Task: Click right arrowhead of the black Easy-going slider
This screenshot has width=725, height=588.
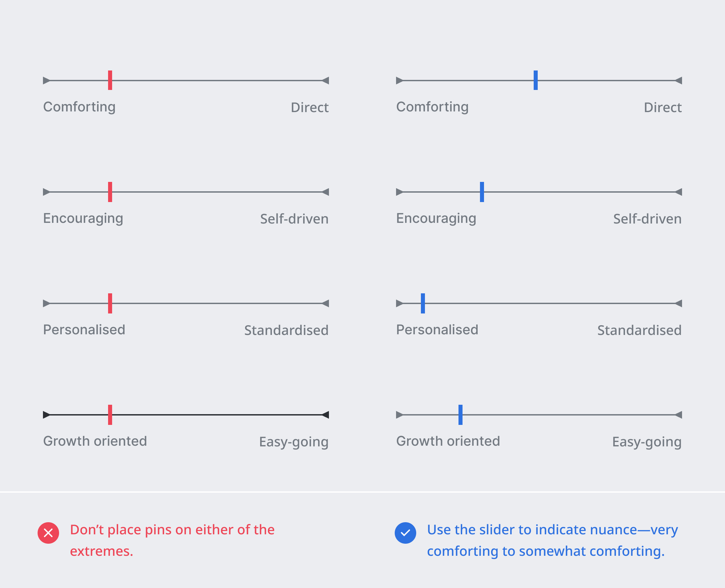Action: click(325, 414)
